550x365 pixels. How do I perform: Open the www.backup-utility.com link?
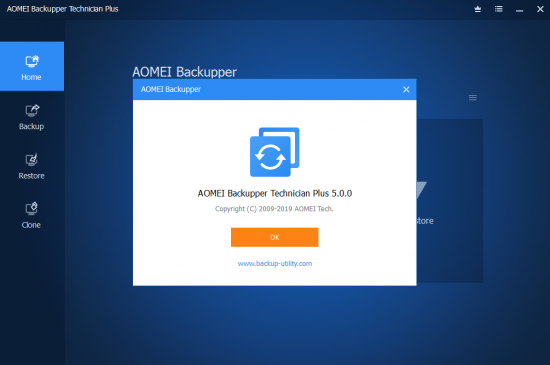pos(275,263)
